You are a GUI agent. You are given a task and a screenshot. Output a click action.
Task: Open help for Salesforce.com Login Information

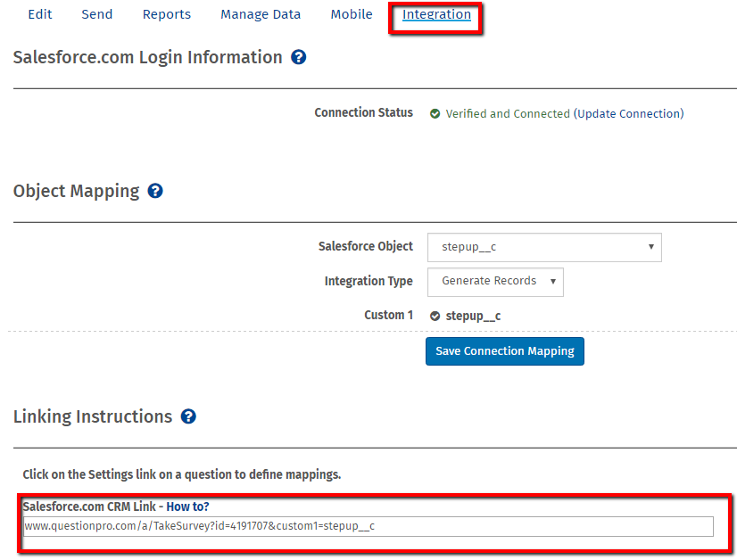[x=299, y=57]
